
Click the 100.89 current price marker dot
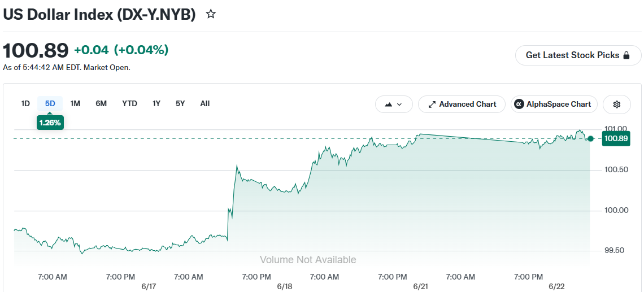pyautogui.click(x=590, y=139)
